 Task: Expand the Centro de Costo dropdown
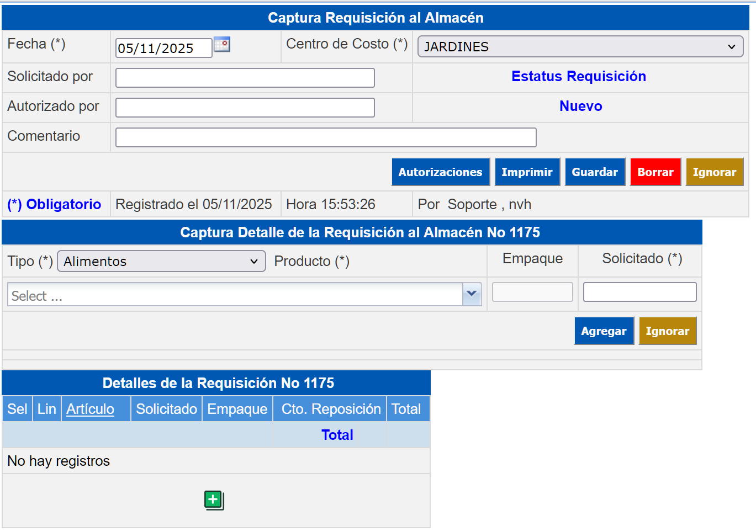tap(580, 47)
